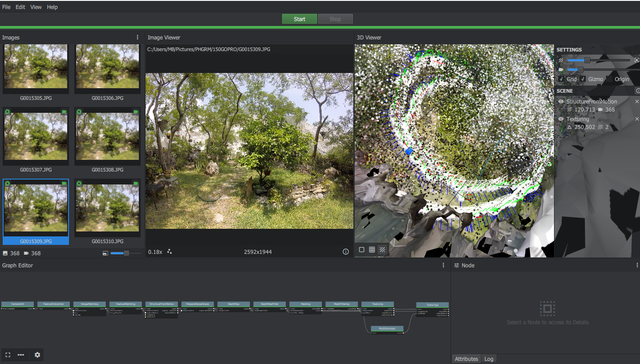
Task: Hide the StructureFromMotion point cloud
Action: pos(561,102)
